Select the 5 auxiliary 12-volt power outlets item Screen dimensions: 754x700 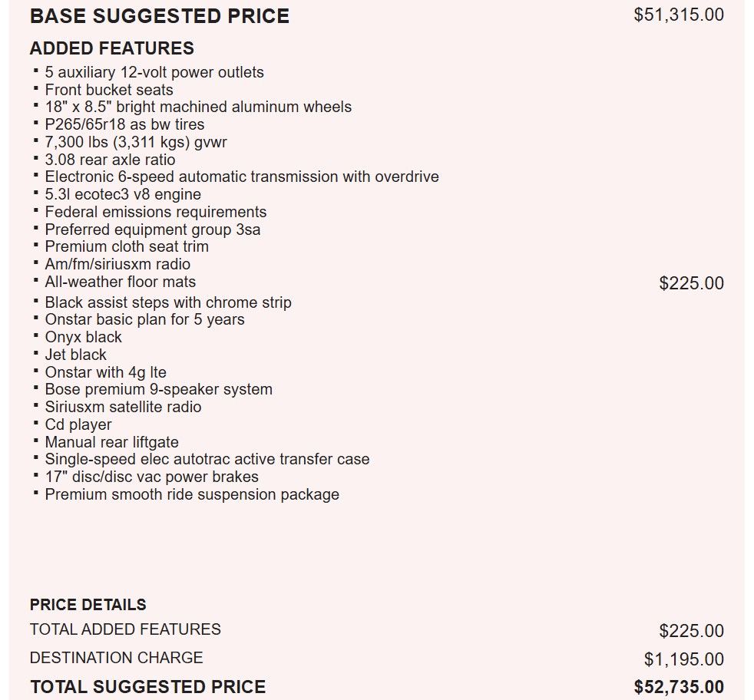[154, 72]
